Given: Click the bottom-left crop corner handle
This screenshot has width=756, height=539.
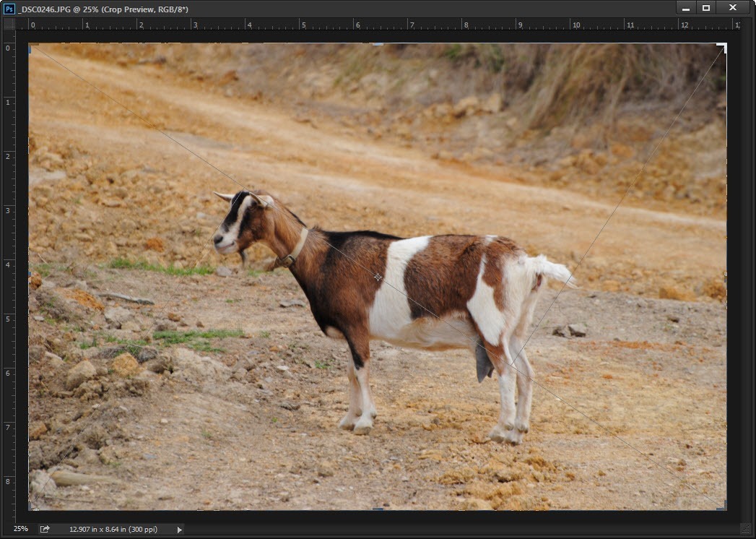Looking at the screenshot, I should (x=31, y=507).
